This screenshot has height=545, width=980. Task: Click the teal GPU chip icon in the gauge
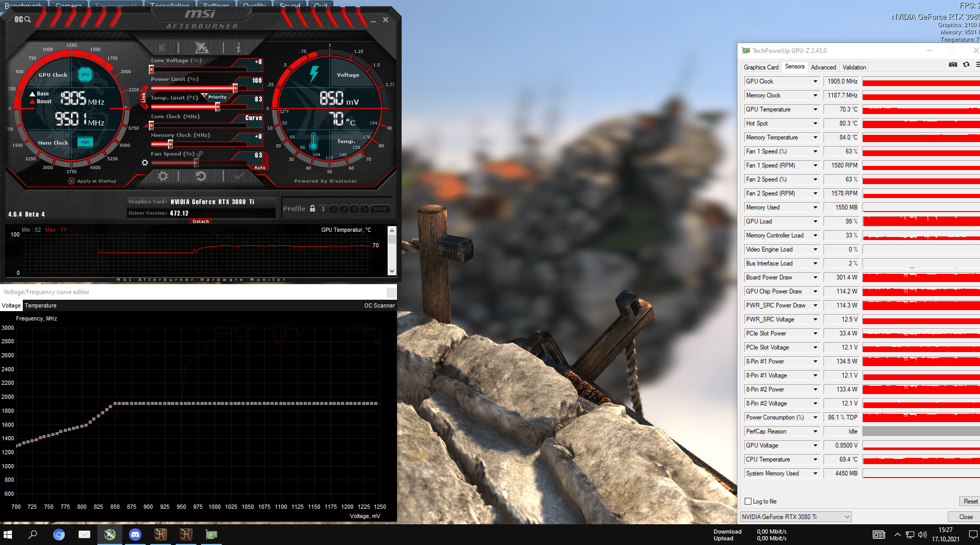click(x=85, y=74)
